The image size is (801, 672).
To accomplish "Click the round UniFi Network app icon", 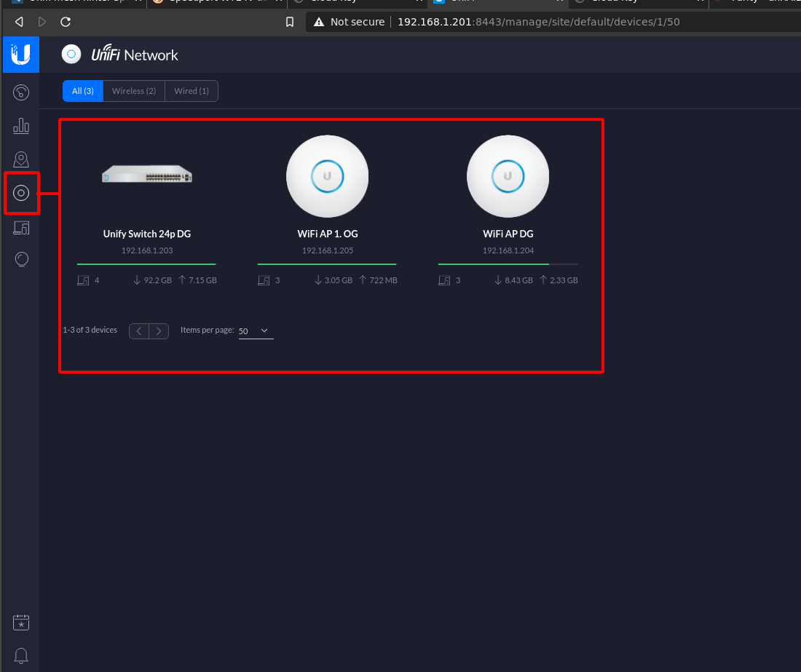I will click(71, 54).
